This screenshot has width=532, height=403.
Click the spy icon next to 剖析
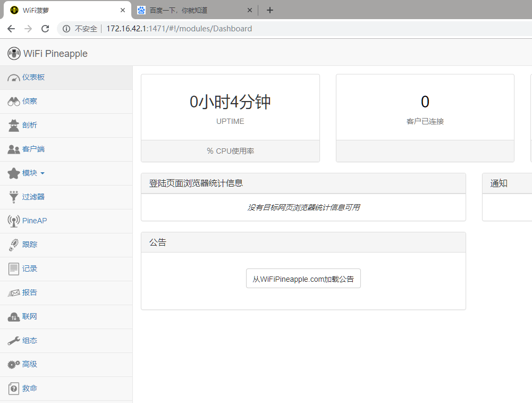tap(14, 125)
